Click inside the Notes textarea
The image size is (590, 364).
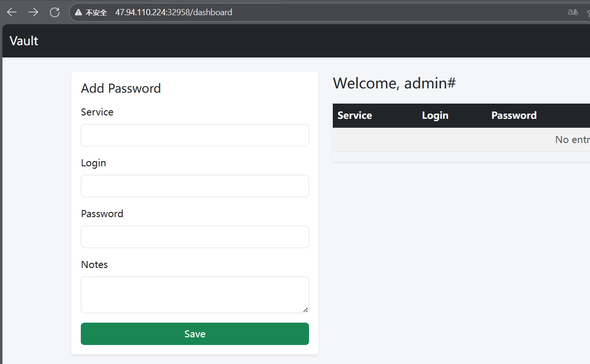click(194, 295)
